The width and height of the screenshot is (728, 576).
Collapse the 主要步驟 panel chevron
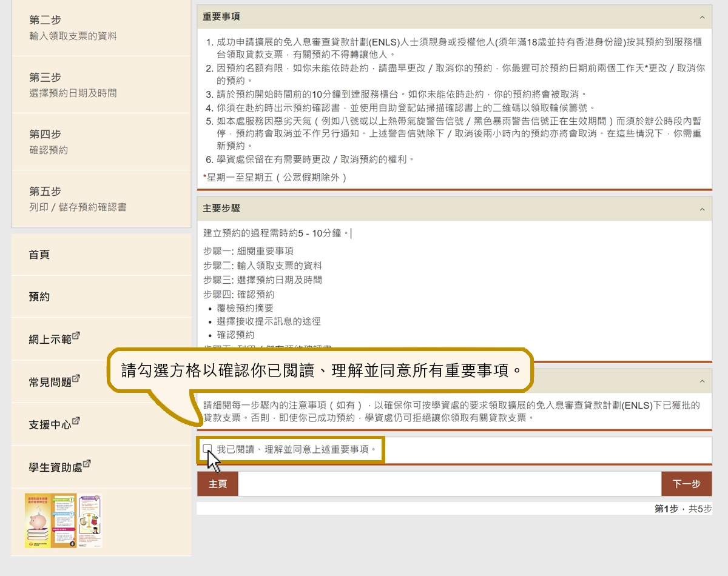click(x=702, y=209)
